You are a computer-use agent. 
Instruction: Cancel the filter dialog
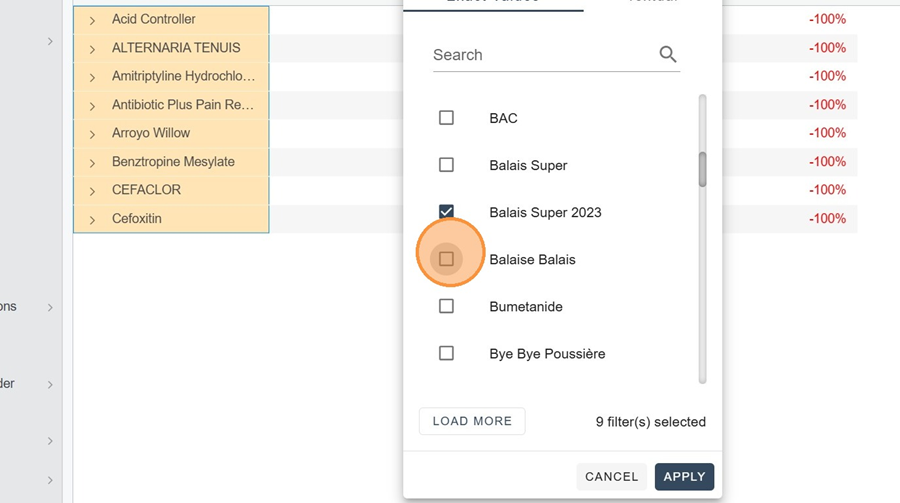pyautogui.click(x=611, y=477)
